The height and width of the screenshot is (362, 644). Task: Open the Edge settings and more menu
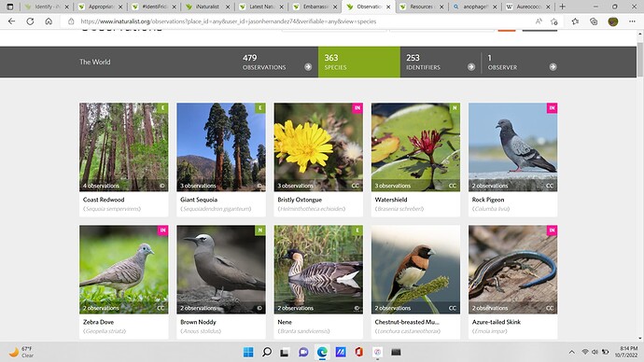tap(632, 21)
